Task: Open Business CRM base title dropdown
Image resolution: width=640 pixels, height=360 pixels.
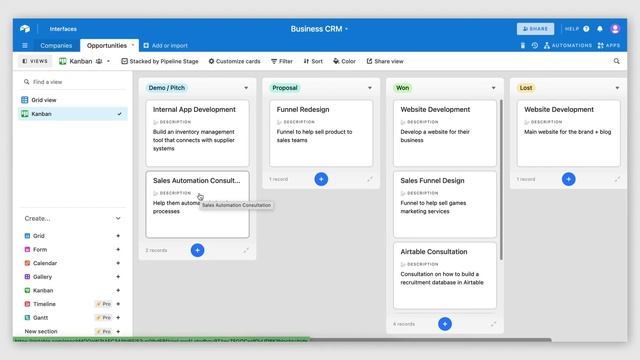Action: (347, 29)
